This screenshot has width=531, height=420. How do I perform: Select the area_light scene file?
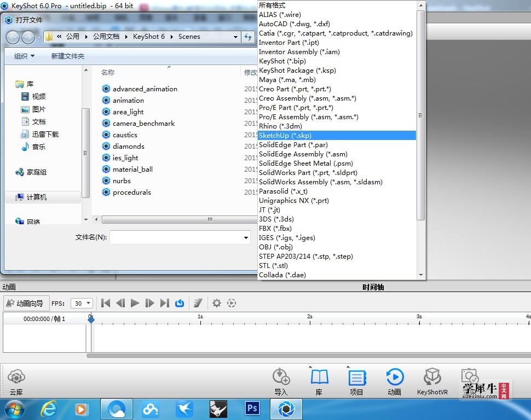tap(123, 112)
